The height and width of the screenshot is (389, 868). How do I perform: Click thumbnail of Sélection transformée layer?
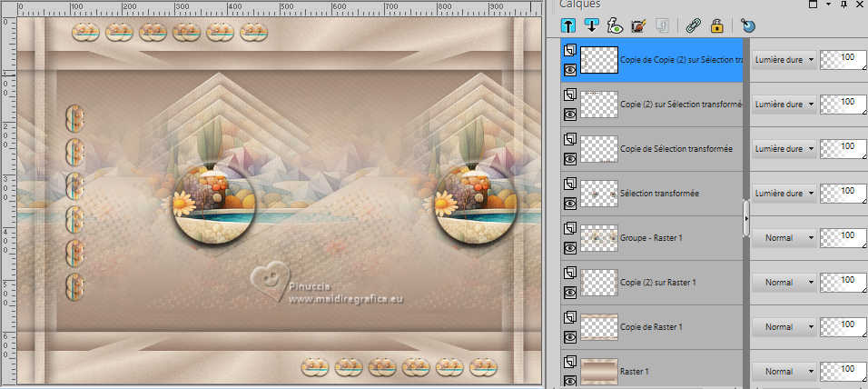[x=599, y=194]
